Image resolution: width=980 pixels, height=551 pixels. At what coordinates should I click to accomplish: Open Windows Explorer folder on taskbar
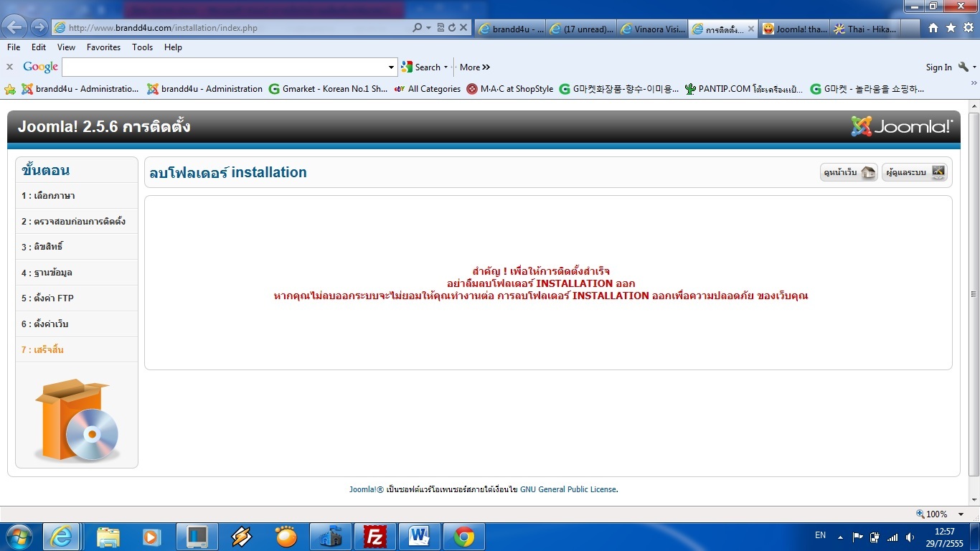(108, 537)
